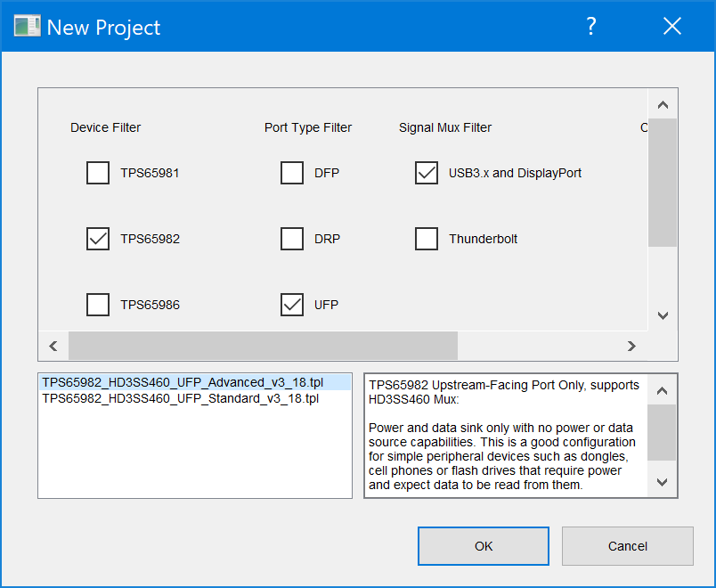Check the TPS65986 device filter
This screenshot has width=716, height=588.
98,305
